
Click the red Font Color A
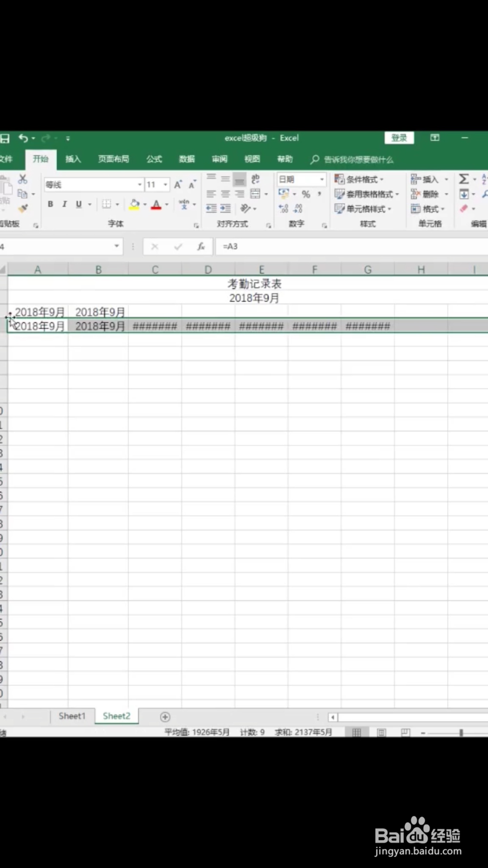pos(156,205)
